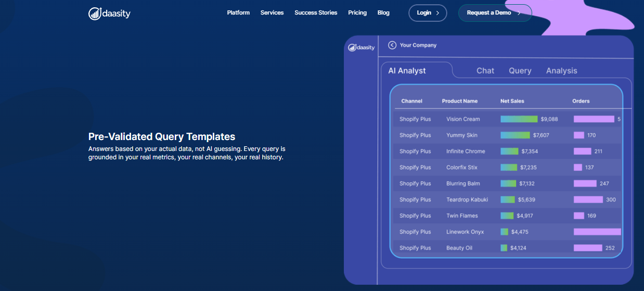Screen dimensions: 644x291
Task: Select the Vision Cream product cell
Action: point(463,119)
